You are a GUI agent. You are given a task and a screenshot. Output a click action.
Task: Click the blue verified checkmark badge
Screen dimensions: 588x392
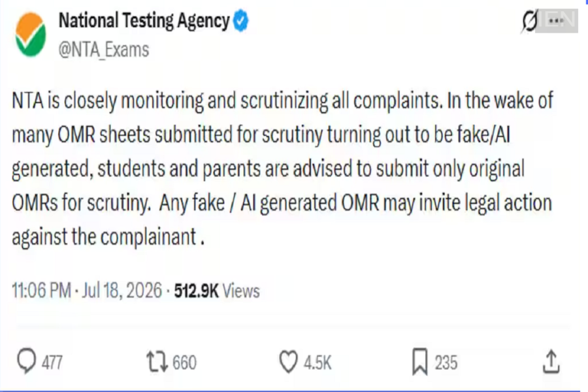(240, 21)
